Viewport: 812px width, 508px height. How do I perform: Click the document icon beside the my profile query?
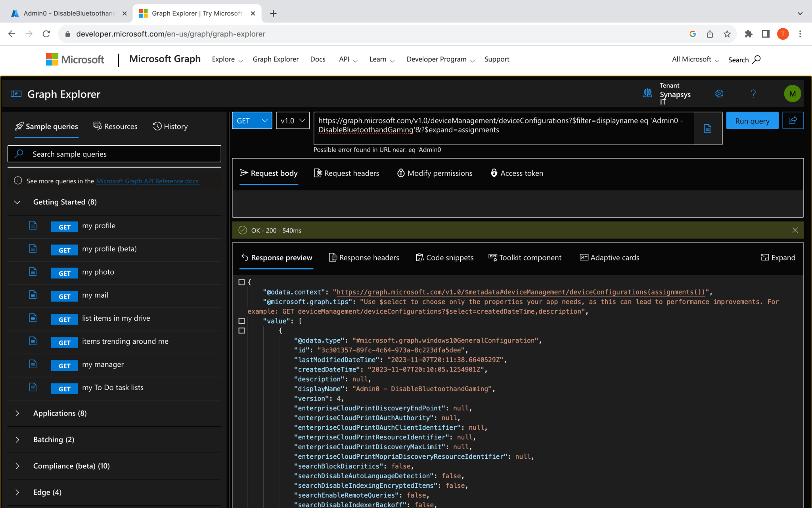click(x=33, y=225)
